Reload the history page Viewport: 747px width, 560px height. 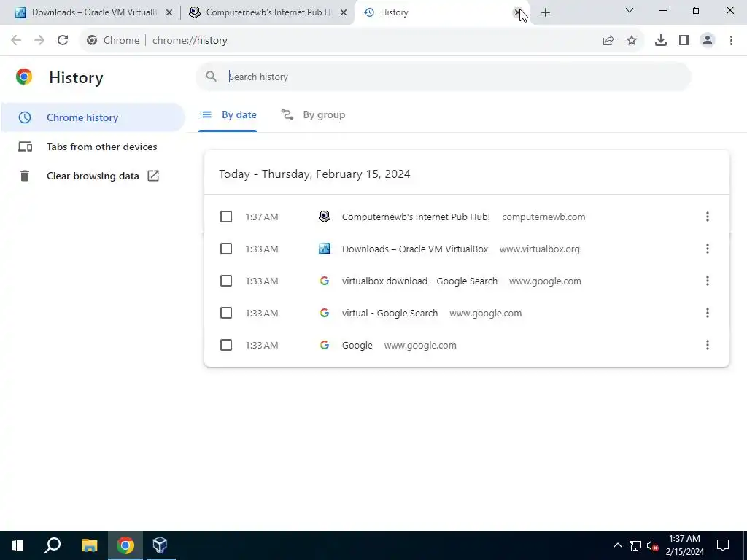[63, 41]
